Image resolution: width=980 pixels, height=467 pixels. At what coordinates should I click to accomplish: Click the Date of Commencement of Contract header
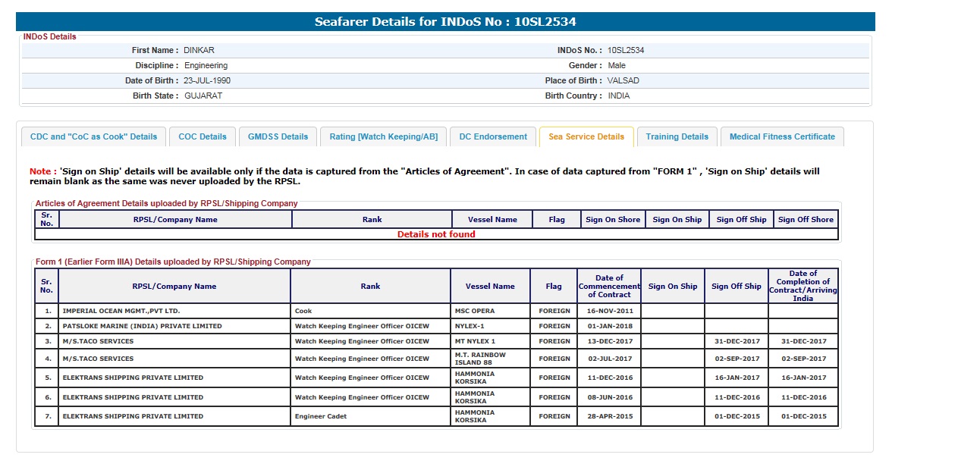pos(608,287)
